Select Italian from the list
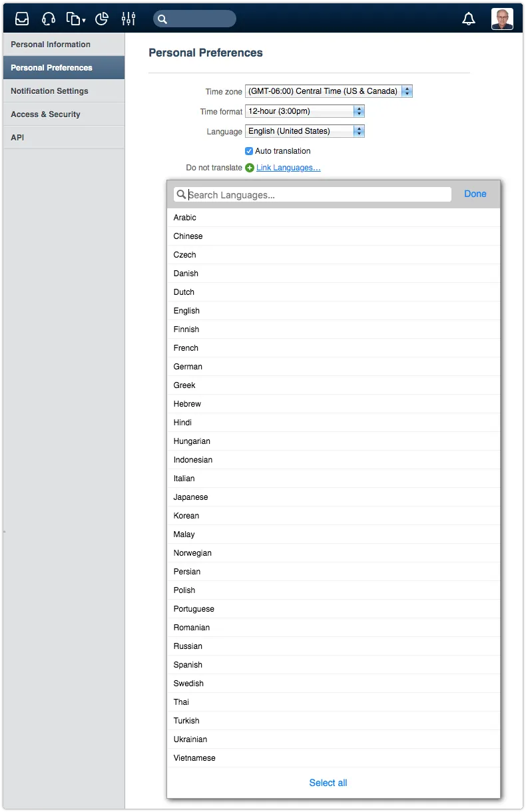Image resolution: width=526 pixels, height=812 pixels. pyautogui.click(x=334, y=479)
